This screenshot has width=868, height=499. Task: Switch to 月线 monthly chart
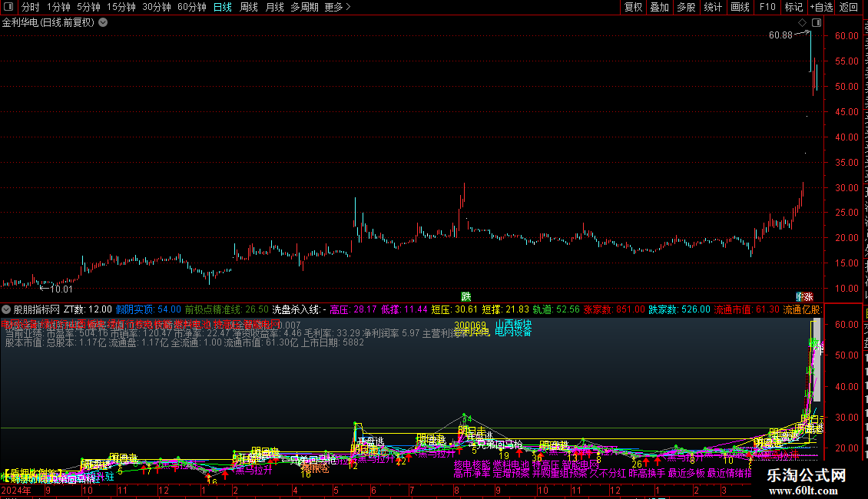274,7
